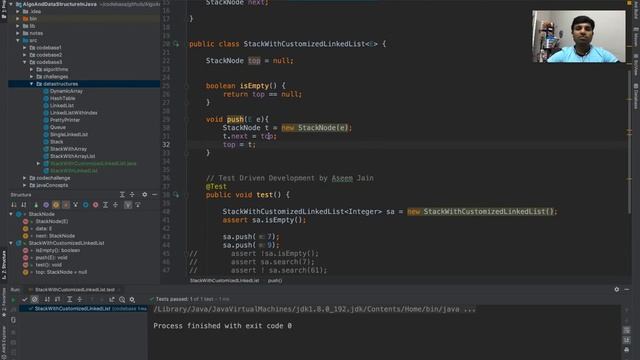The image size is (640, 360).
Task: Expand the codebase1 package
Action: [x=24, y=48]
